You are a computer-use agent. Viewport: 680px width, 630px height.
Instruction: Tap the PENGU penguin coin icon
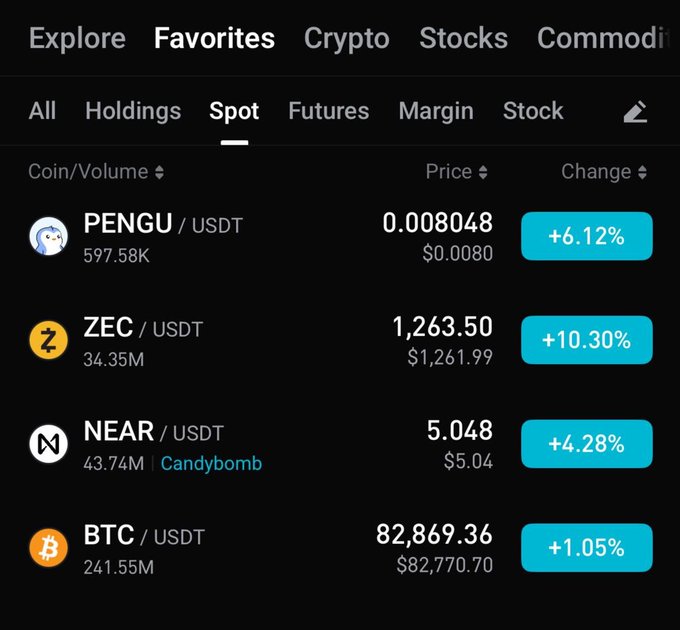pyautogui.click(x=49, y=236)
